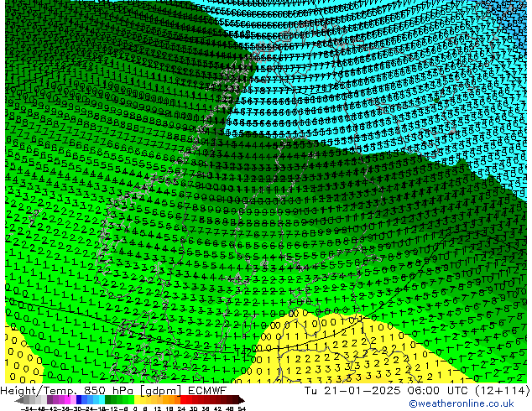Click the (12+114) forecast hour label
Viewport: 532px width, 411px height.
click(x=502, y=391)
